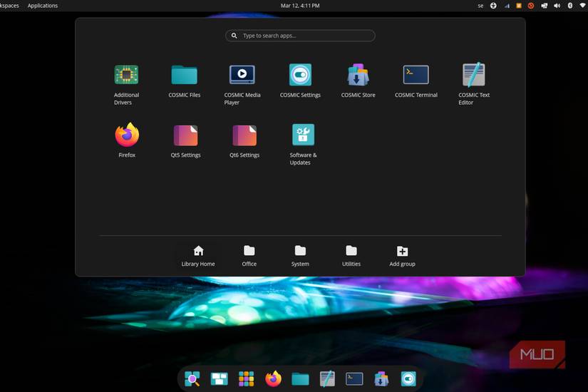Click the app library grid icon in dock
588x392 pixels.
[x=246, y=379]
